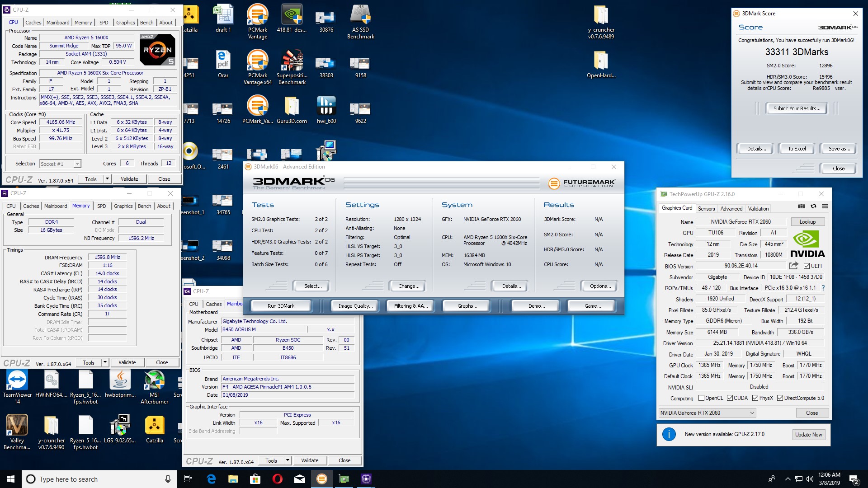Toggle the UEFI checkbox in GPU-Z
Screen dimensions: 868x488
pyautogui.click(x=807, y=266)
